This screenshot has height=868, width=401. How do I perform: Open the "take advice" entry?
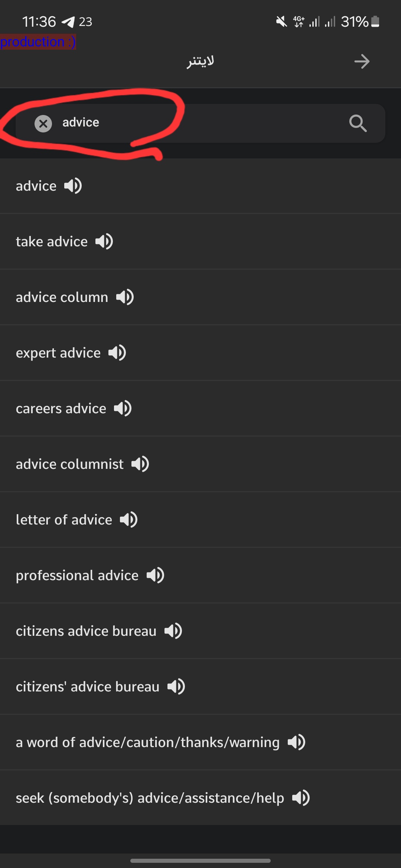click(52, 241)
